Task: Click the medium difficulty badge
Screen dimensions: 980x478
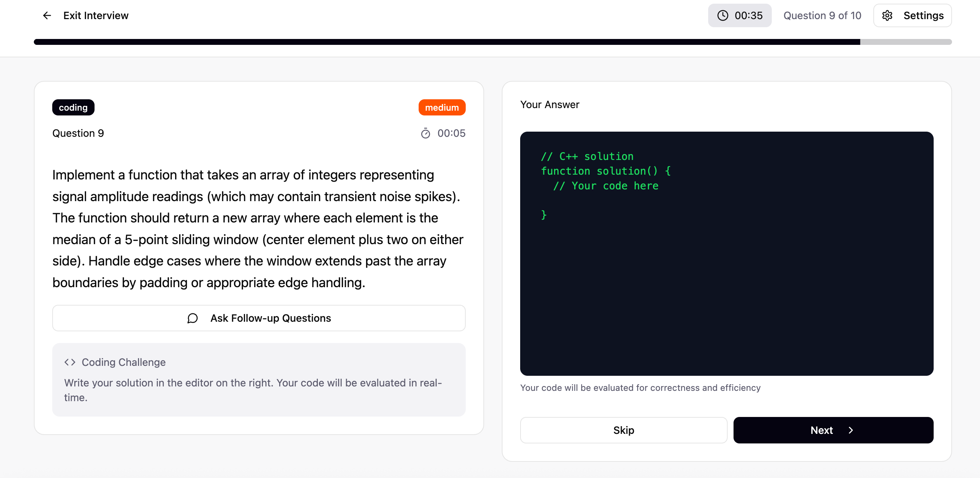Action: point(441,108)
